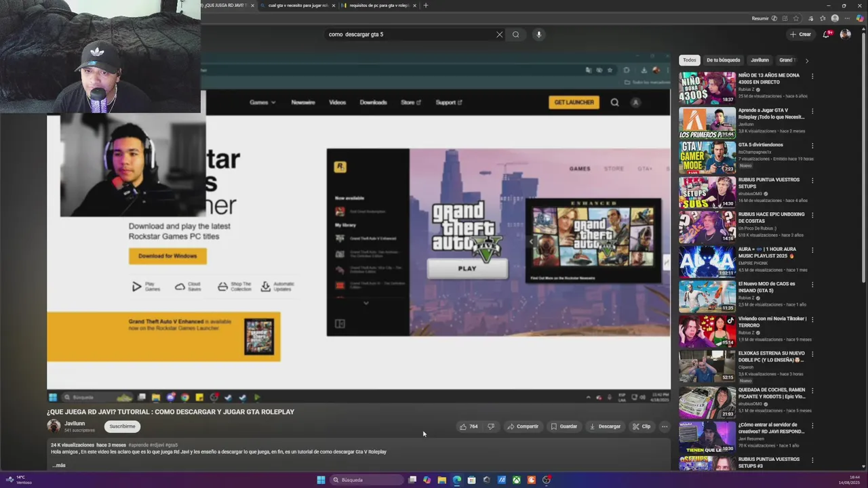Switch to 'cual gta v necesito' tab
The image size is (868, 488).
click(x=298, y=5)
